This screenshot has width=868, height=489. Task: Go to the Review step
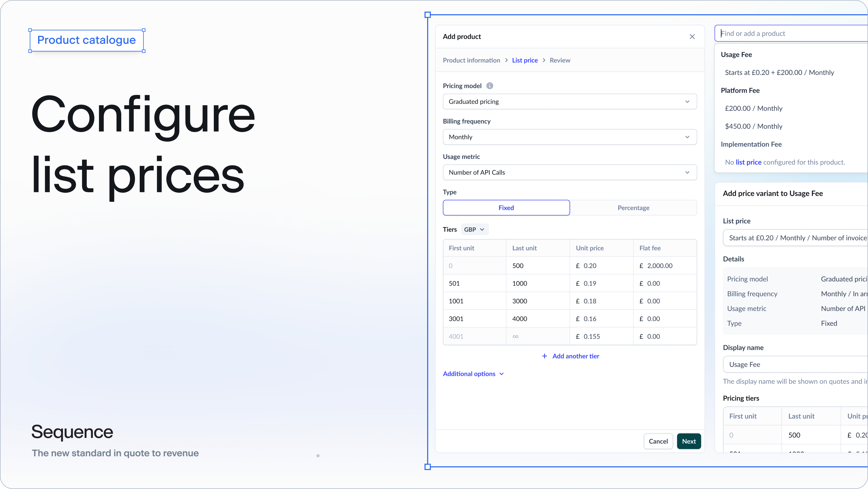tap(560, 60)
